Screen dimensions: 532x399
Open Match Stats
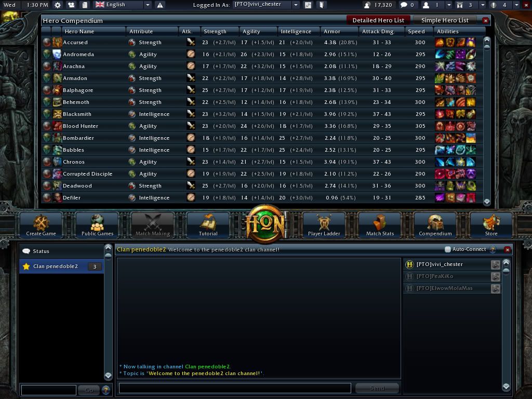click(x=380, y=224)
